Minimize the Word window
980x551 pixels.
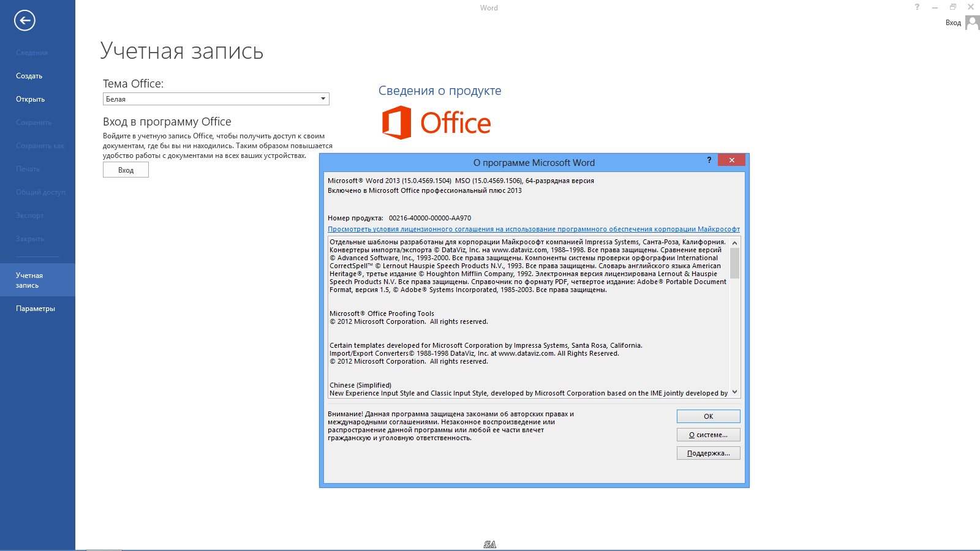[x=935, y=7]
